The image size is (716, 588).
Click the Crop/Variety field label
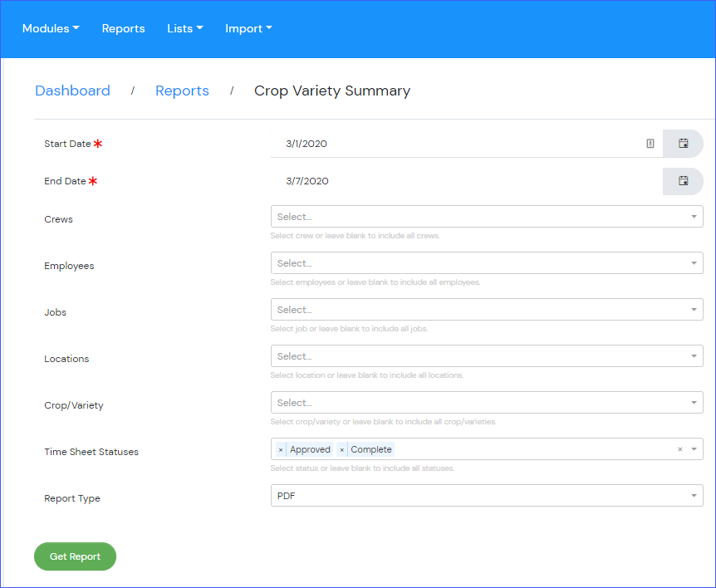pyautogui.click(x=74, y=405)
